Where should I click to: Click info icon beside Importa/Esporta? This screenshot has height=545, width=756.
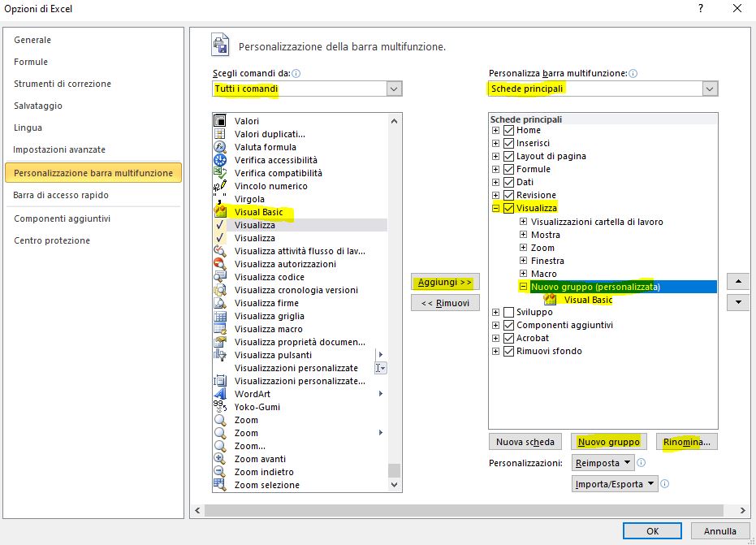point(664,484)
